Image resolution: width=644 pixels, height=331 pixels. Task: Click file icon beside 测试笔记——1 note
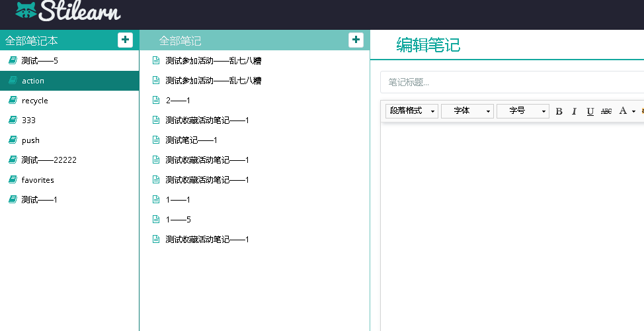click(156, 140)
